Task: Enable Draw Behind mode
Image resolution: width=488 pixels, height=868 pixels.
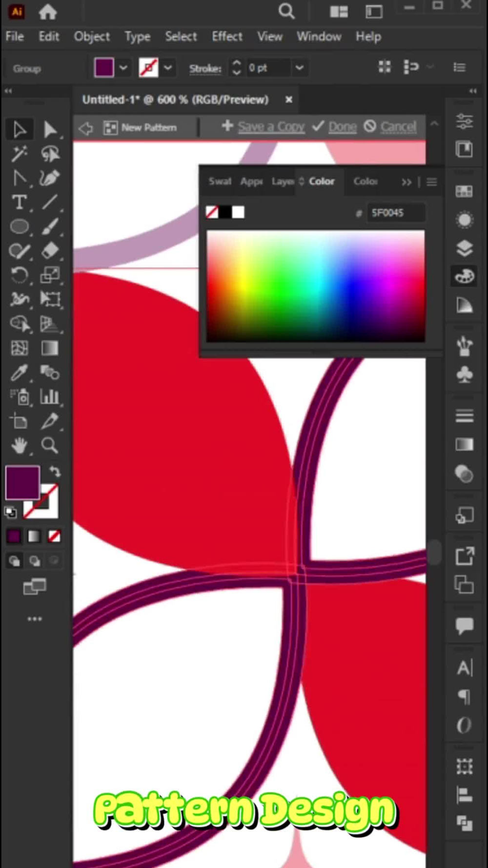Action: (x=34, y=561)
